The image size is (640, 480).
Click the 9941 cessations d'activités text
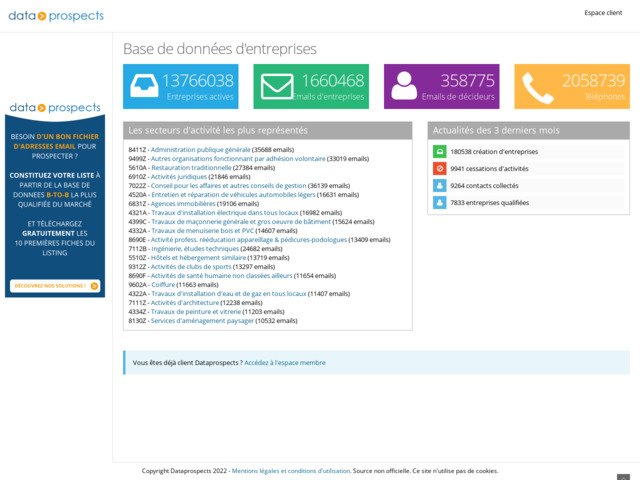[x=489, y=169]
